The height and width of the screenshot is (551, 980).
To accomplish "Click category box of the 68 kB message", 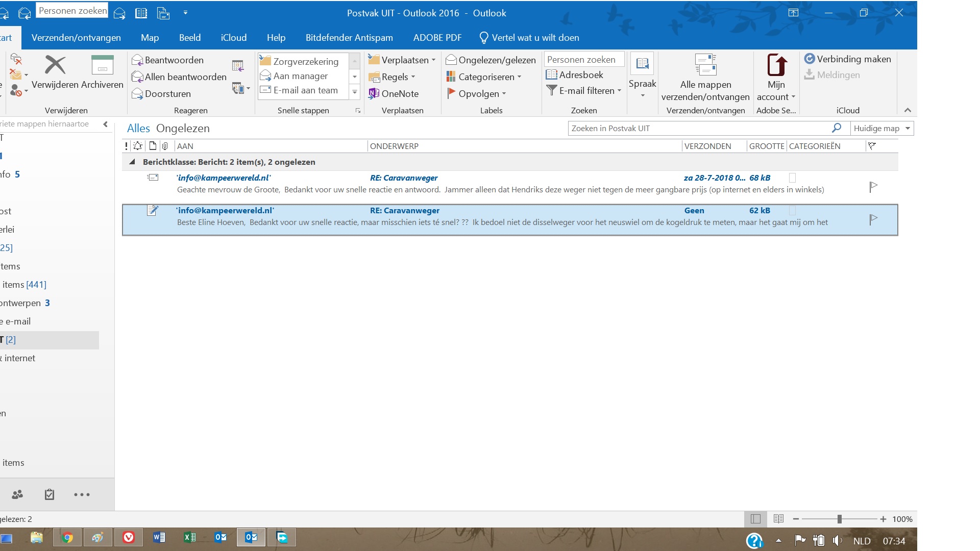I will pyautogui.click(x=793, y=178).
